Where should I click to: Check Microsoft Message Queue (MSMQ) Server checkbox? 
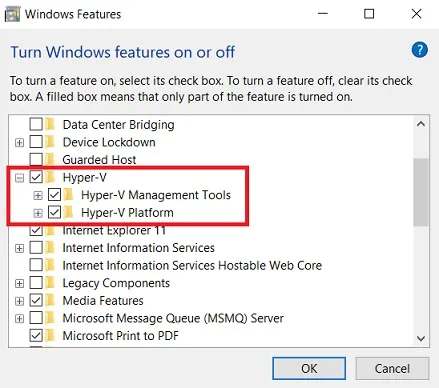click(36, 318)
